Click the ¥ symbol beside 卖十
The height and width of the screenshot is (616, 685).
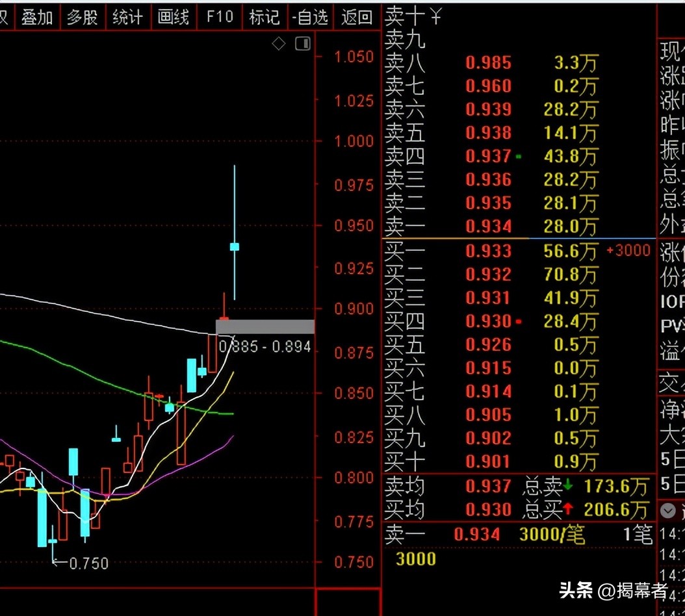(x=435, y=16)
